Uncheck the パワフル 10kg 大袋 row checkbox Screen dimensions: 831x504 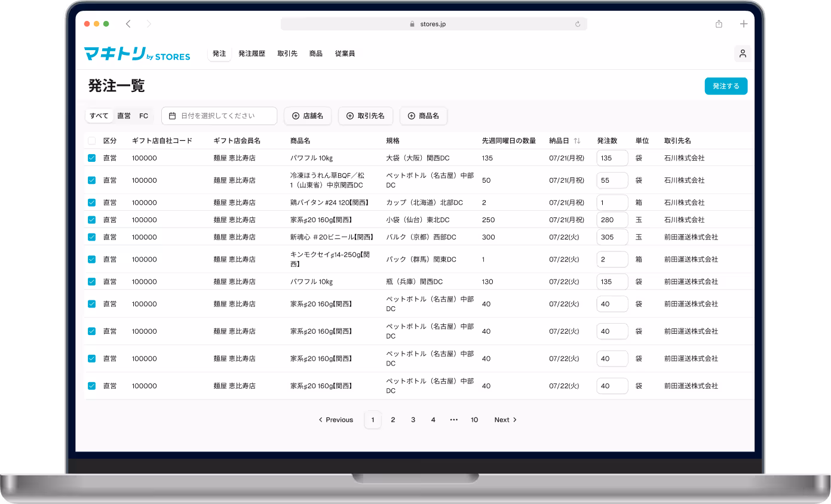pyautogui.click(x=91, y=158)
